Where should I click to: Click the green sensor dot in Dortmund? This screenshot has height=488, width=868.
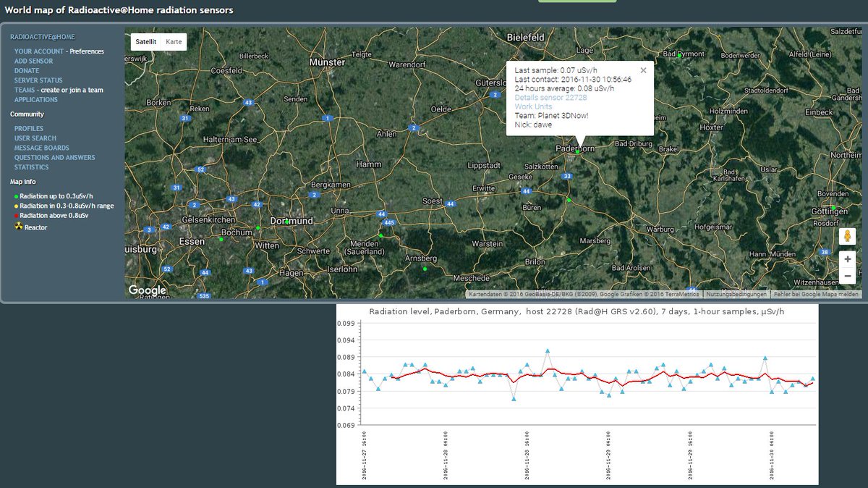click(287, 221)
